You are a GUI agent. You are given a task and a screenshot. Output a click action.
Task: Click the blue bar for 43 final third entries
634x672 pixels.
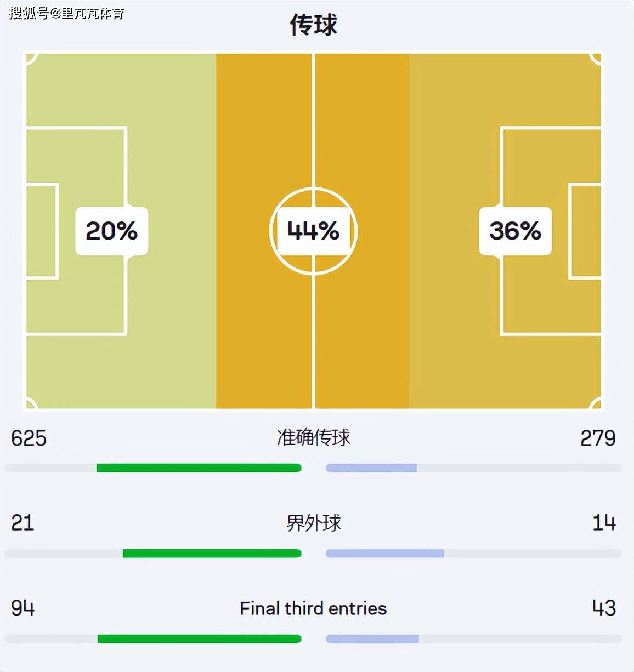pyautogui.click(x=372, y=639)
